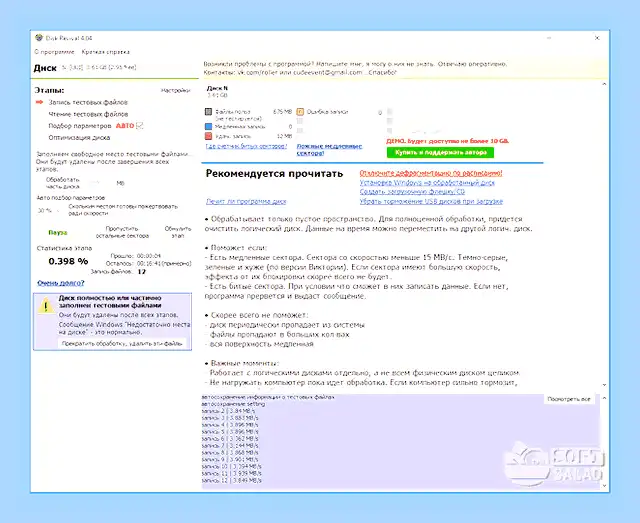This screenshot has height=523, width=640.
Task: Select 'Запись тестовых файлов' stage
Action: [88, 102]
